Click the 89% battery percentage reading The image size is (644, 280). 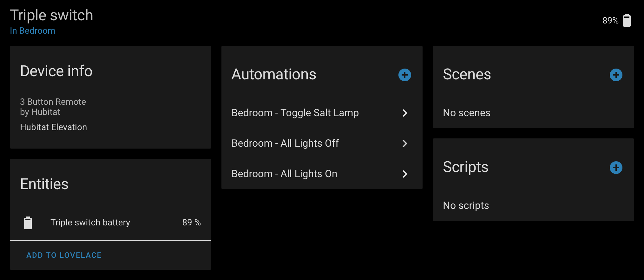[610, 20]
